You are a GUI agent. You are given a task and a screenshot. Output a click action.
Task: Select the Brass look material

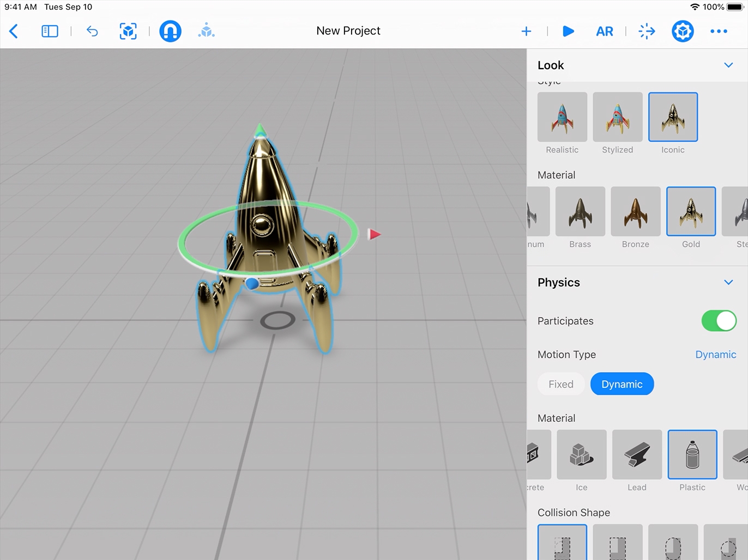pyautogui.click(x=580, y=211)
